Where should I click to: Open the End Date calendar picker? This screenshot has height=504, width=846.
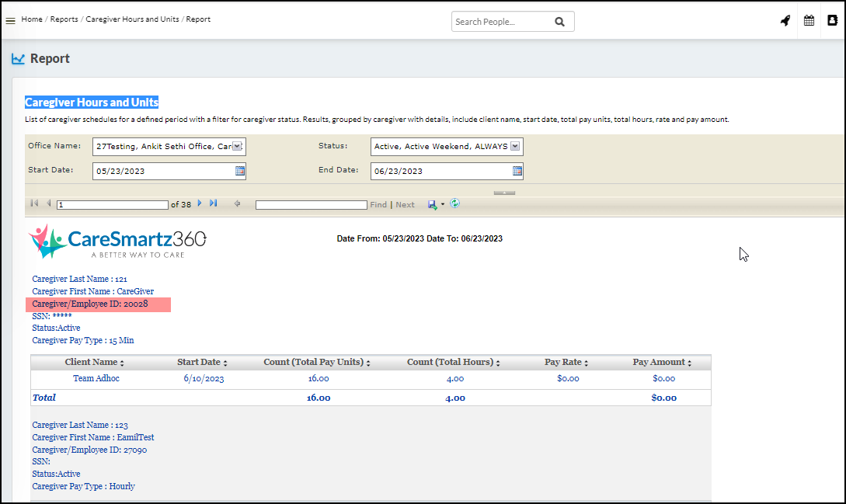point(517,171)
